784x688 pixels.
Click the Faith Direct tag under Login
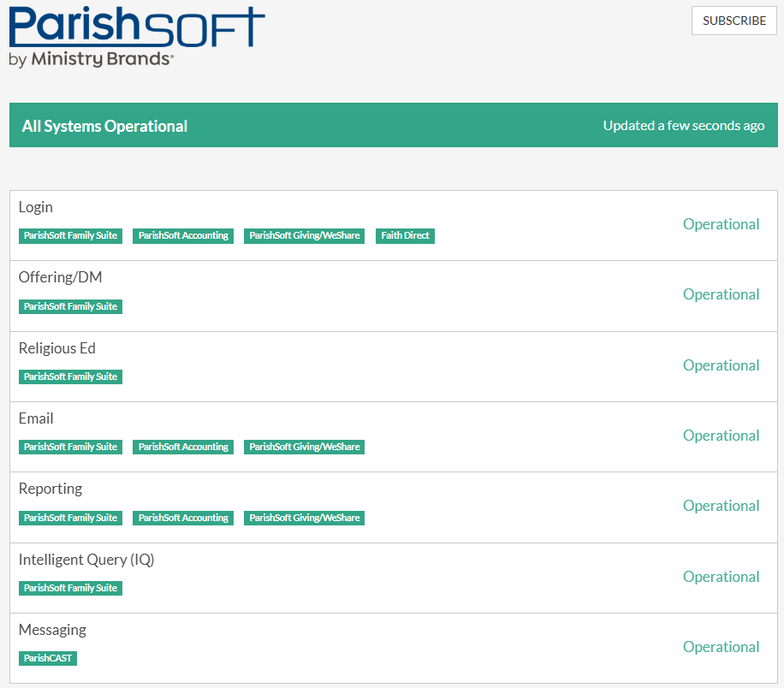[405, 235]
